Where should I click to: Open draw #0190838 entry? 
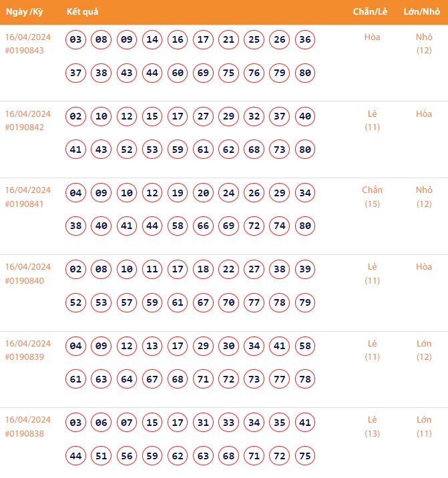pyautogui.click(x=24, y=434)
